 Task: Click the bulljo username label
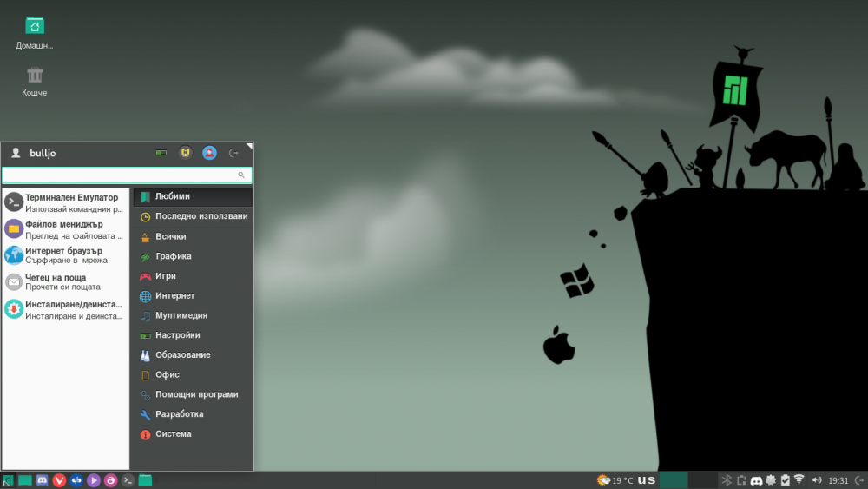(43, 154)
